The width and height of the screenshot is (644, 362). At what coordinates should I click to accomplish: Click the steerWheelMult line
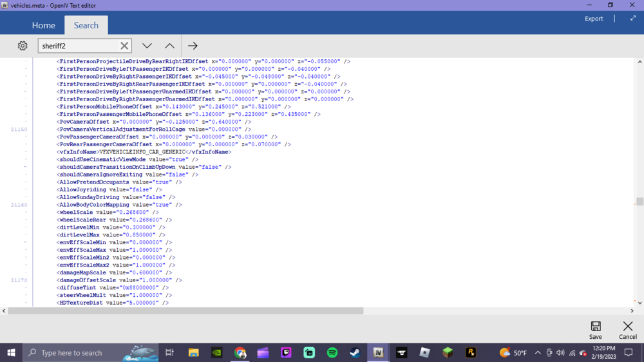pos(114,295)
